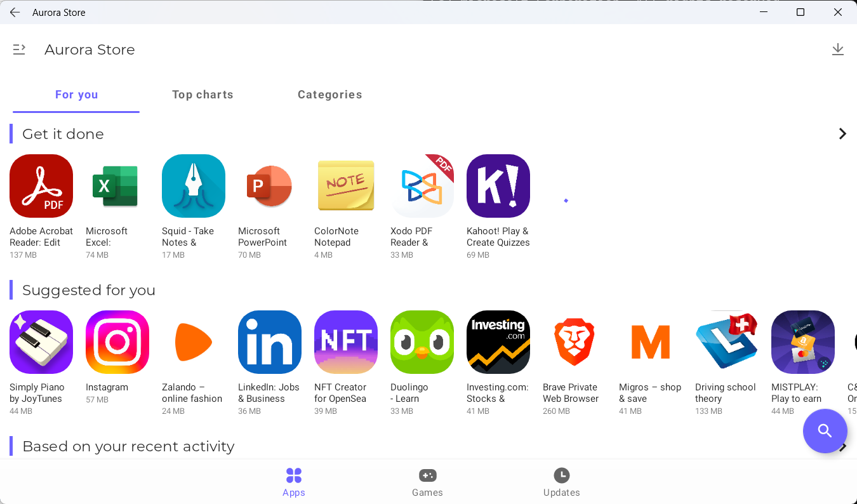Open the Categories tab

(330, 95)
